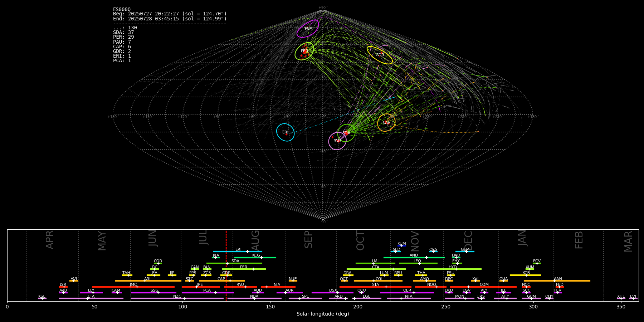This screenshot has height=322, width=644.
Task: Pick the pink PAU radiant circle on the map
Action: (x=337, y=141)
